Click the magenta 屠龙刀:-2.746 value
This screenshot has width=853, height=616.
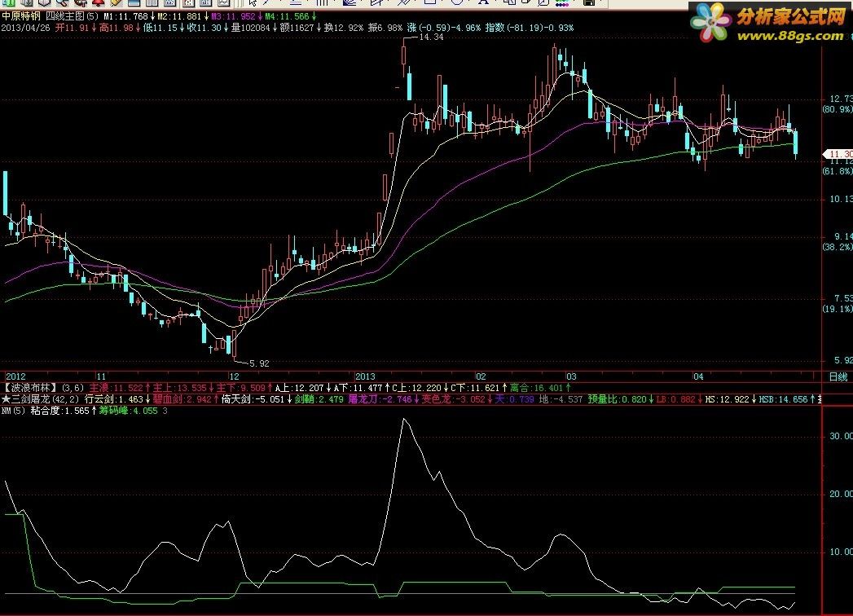tap(380, 399)
